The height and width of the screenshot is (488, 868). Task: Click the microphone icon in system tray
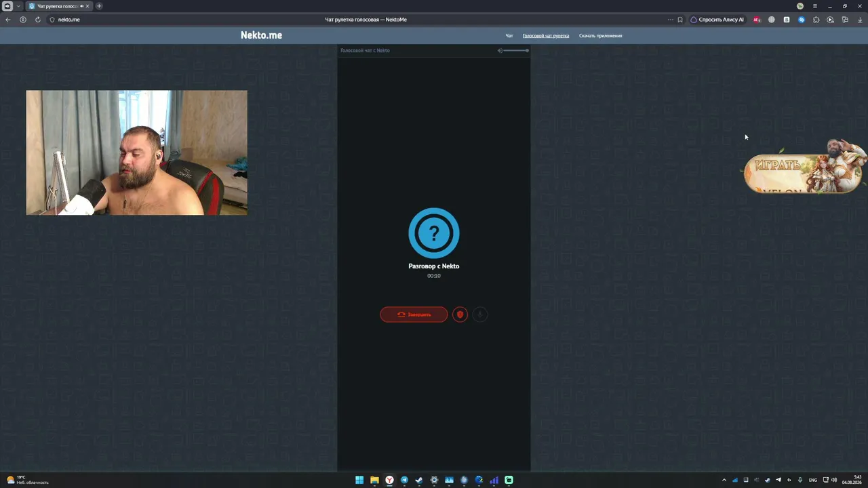[x=800, y=480]
